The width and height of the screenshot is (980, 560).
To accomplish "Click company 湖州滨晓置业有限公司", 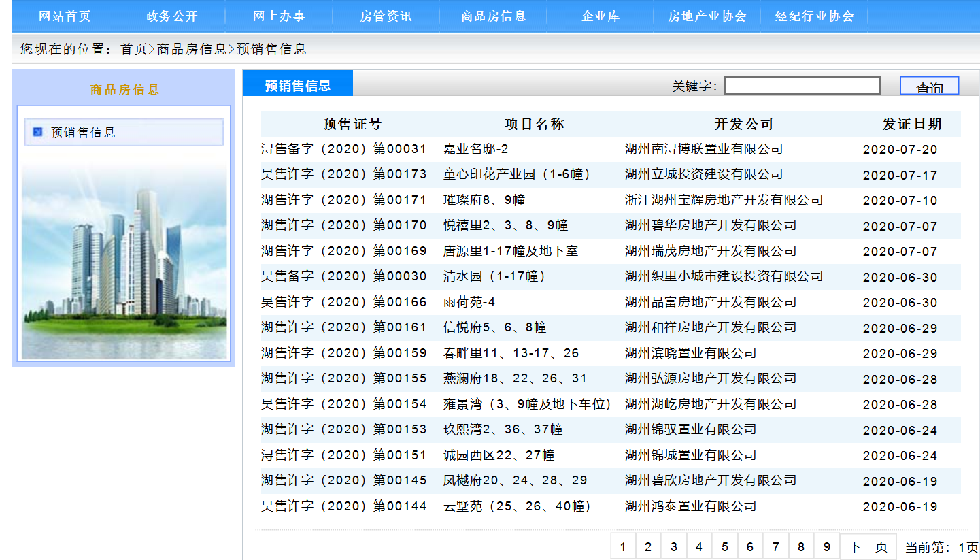I will [x=691, y=353].
